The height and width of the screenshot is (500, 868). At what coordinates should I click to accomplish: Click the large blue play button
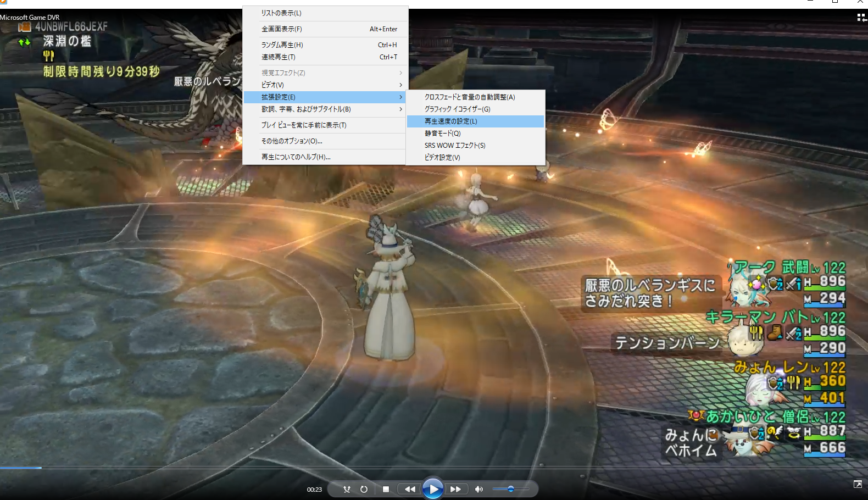(433, 488)
